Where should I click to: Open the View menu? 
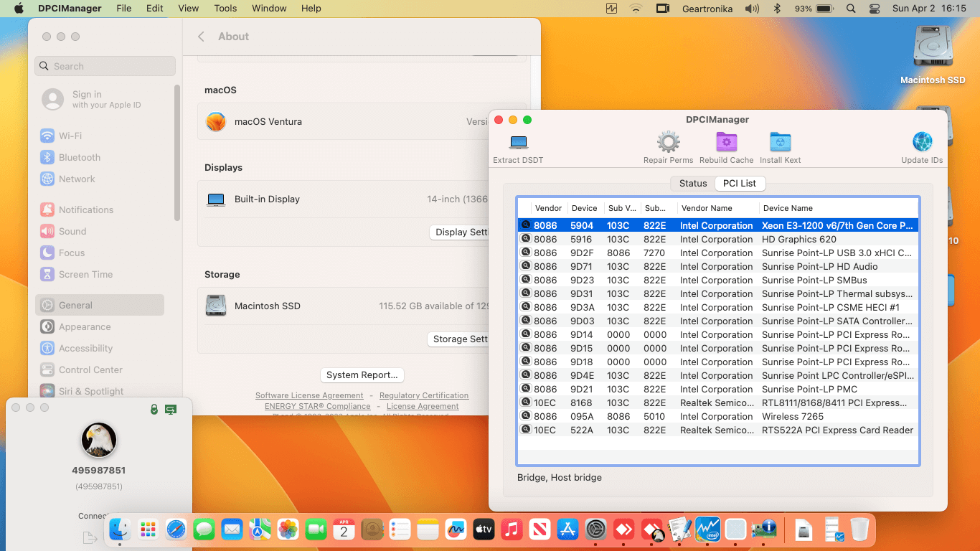pos(189,9)
